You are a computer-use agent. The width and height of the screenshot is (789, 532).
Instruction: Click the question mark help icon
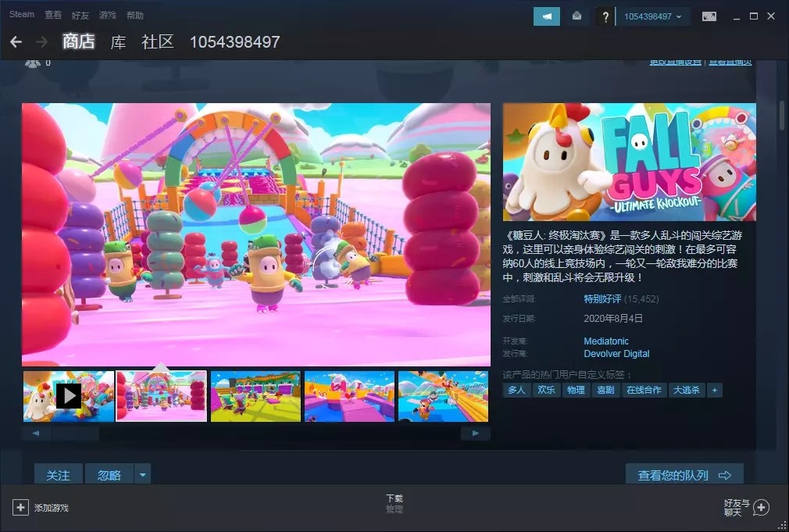point(605,16)
